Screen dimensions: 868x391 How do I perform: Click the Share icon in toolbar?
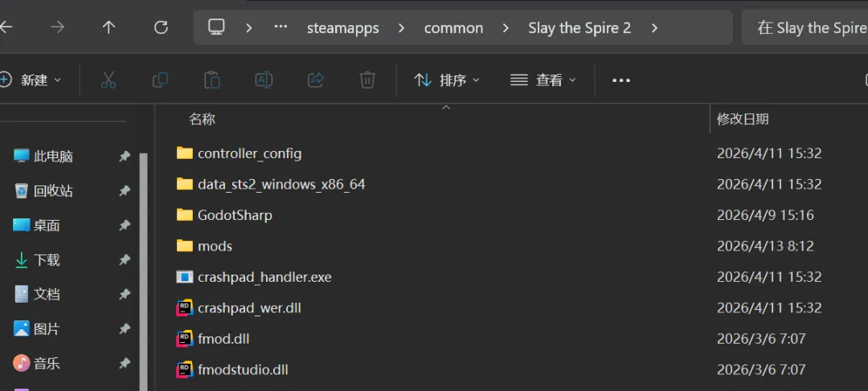pos(316,80)
